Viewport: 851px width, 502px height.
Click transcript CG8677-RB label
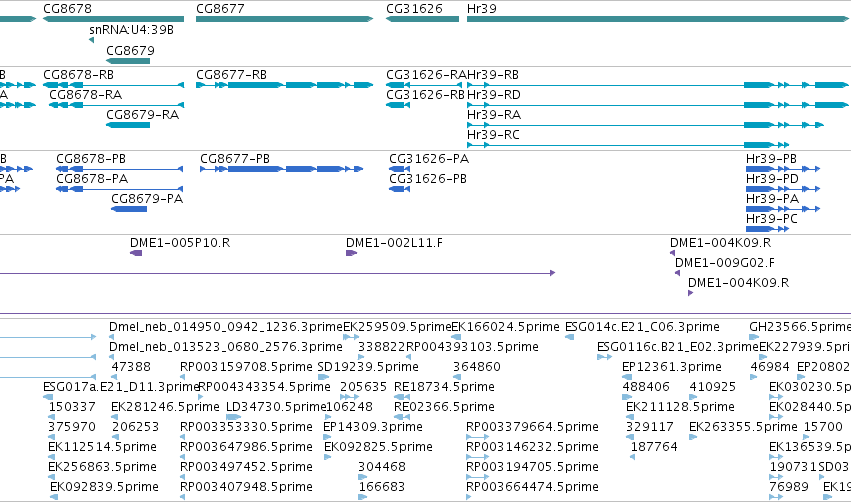coord(231,74)
